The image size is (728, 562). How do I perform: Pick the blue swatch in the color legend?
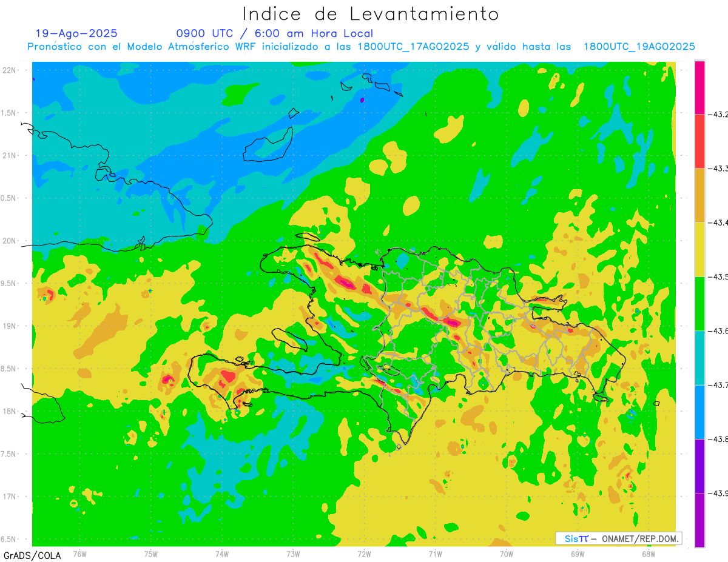tap(699, 412)
